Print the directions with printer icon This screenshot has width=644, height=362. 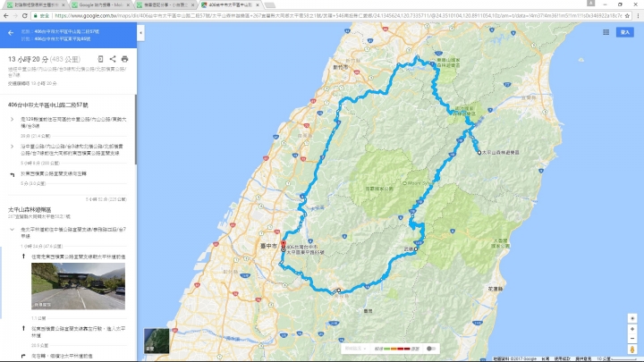coord(124,59)
